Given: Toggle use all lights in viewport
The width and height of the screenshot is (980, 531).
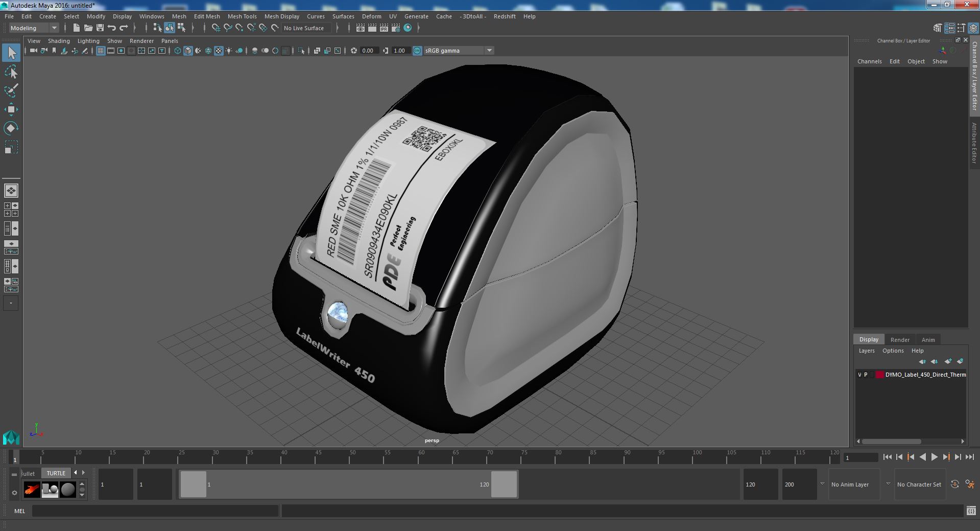Looking at the screenshot, I should coord(229,51).
